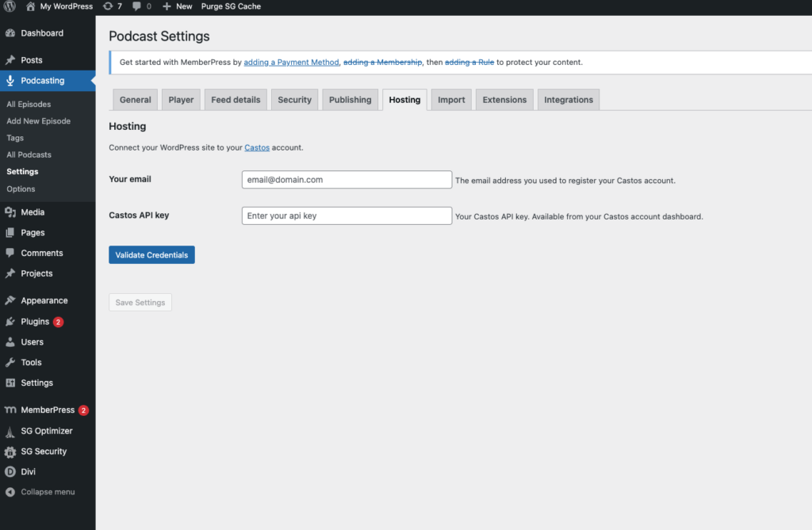
Task: Click the Comments icon in sidebar
Action: click(10, 253)
